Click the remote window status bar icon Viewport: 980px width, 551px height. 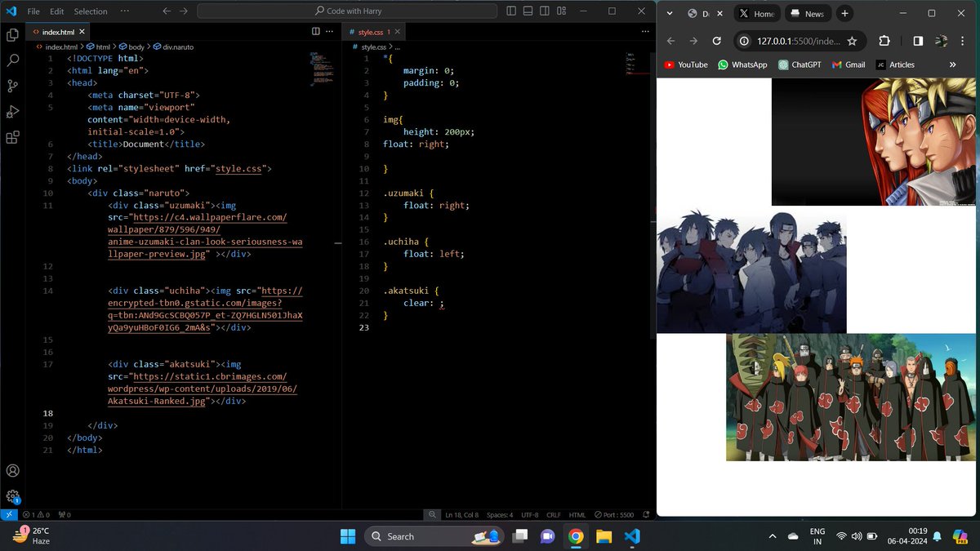[x=8, y=515]
